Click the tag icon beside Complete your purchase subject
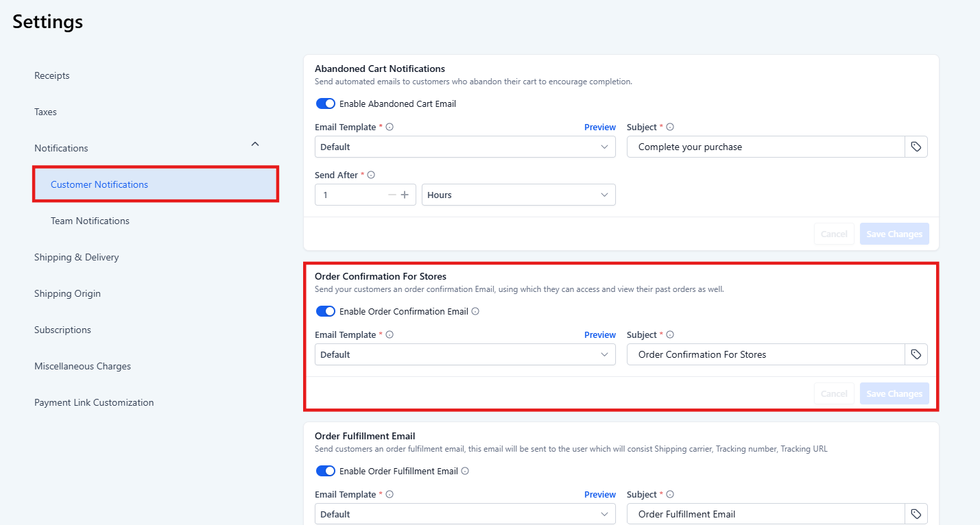The height and width of the screenshot is (525, 980). pyautogui.click(x=916, y=147)
